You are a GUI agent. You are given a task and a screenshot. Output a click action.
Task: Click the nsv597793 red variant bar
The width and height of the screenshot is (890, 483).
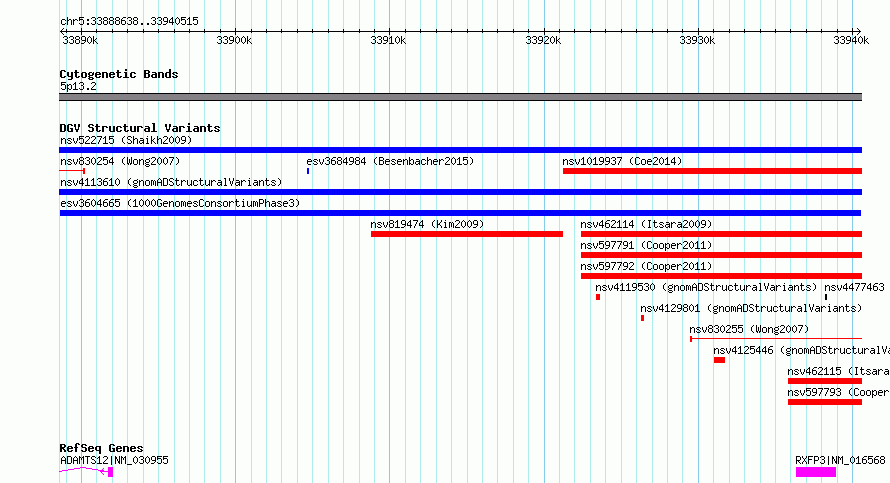(x=825, y=402)
